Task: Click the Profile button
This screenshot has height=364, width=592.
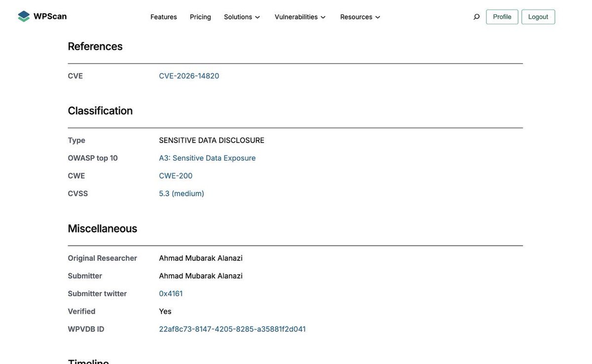Action: coord(502,17)
